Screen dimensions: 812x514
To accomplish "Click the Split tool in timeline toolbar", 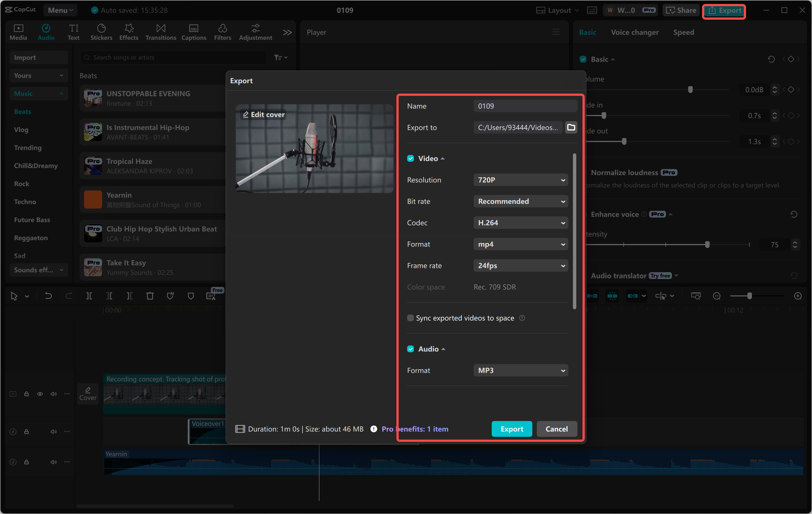I will (89, 296).
